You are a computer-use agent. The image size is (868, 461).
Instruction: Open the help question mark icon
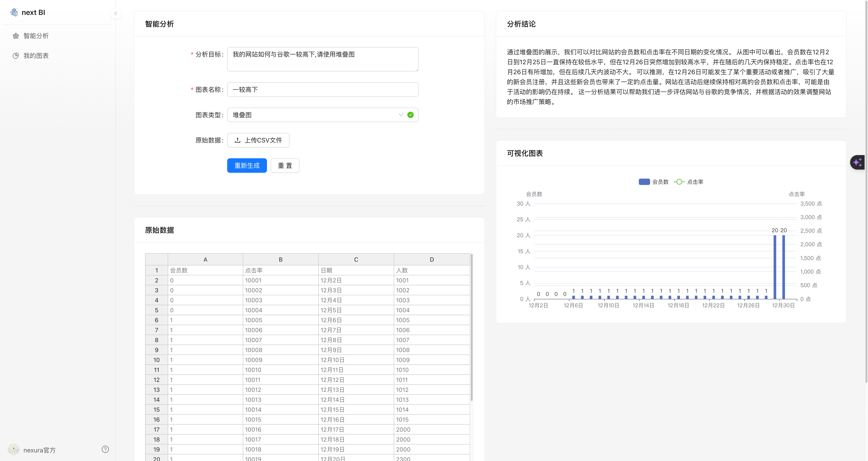click(105, 449)
